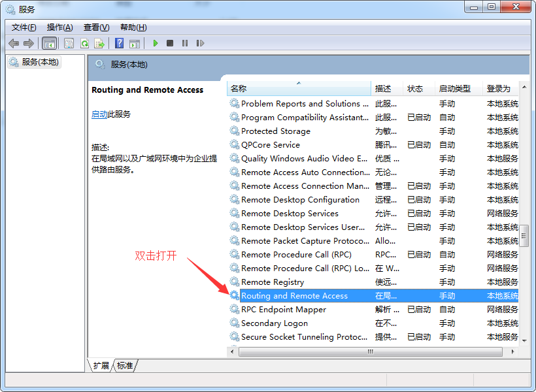
Task: Click 自动 startup type of RPC Endpoint Mapper
Action: [x=447, y=309]
